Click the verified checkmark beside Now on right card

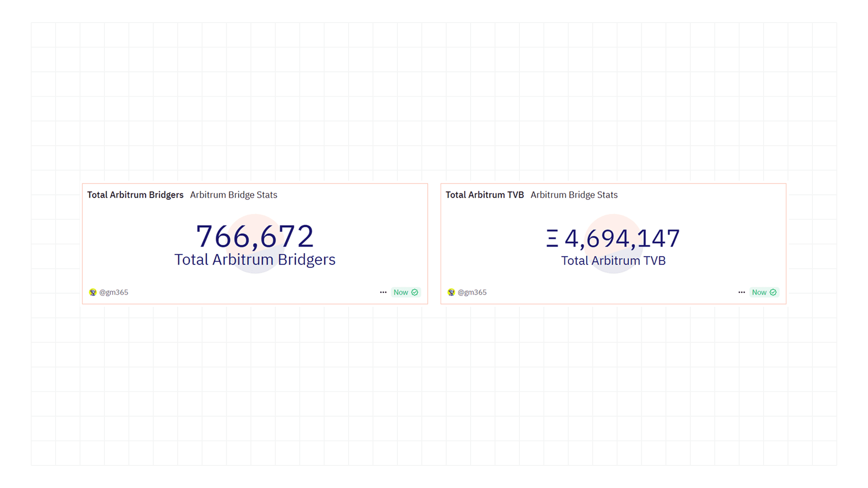pos(773,292)
